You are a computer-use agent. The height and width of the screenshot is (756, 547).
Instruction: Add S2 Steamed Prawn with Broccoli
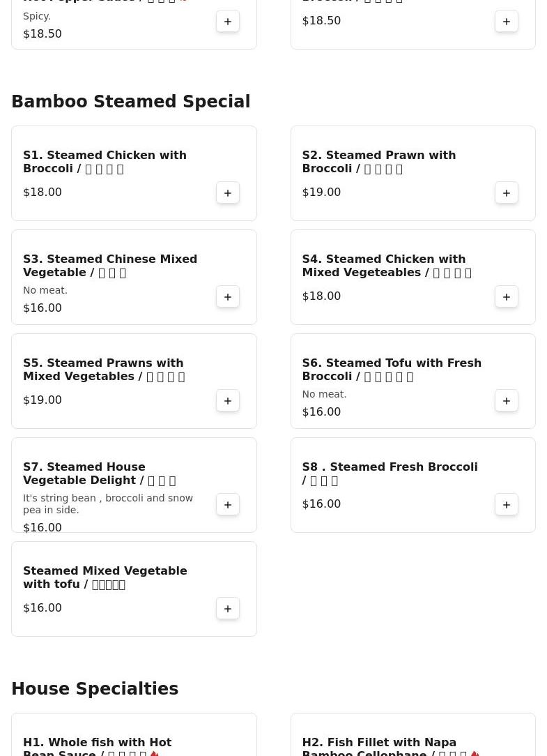click(506, 193)
